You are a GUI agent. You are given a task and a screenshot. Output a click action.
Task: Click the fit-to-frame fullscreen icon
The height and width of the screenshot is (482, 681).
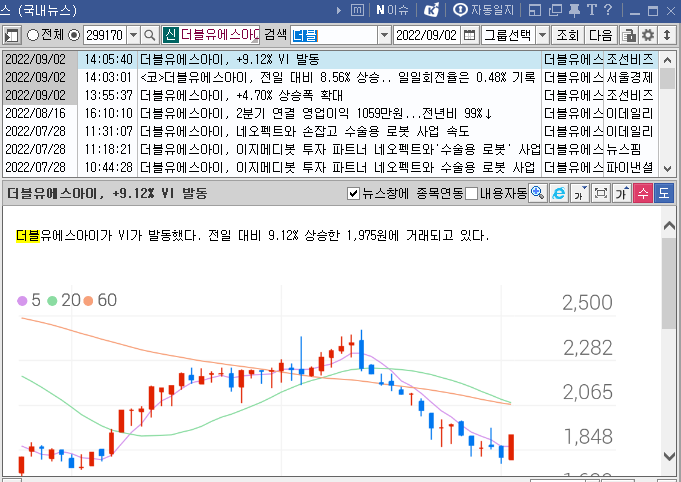[601, 193]
